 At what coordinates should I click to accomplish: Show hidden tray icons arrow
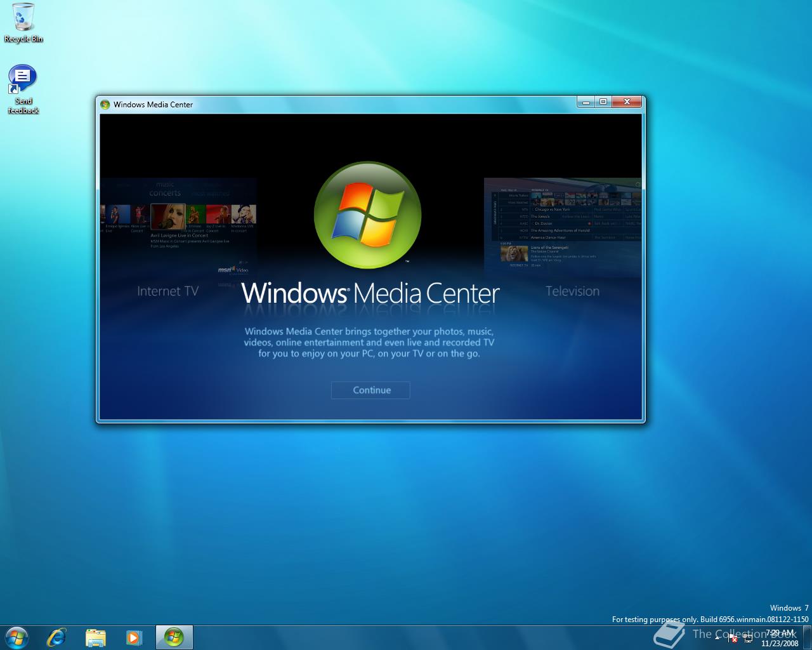tap(717, 637)
